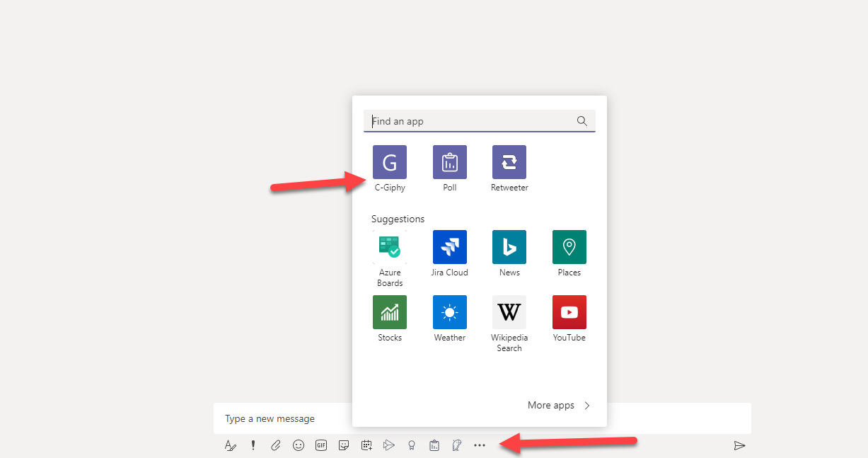Launch the Retweeter app

pyautogui.click(x=509, y=162)
